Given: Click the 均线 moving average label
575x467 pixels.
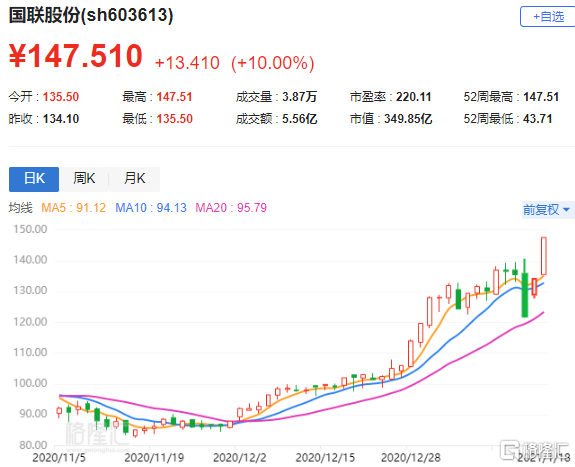Looking at the screenshot, I should tap(21, 208).
